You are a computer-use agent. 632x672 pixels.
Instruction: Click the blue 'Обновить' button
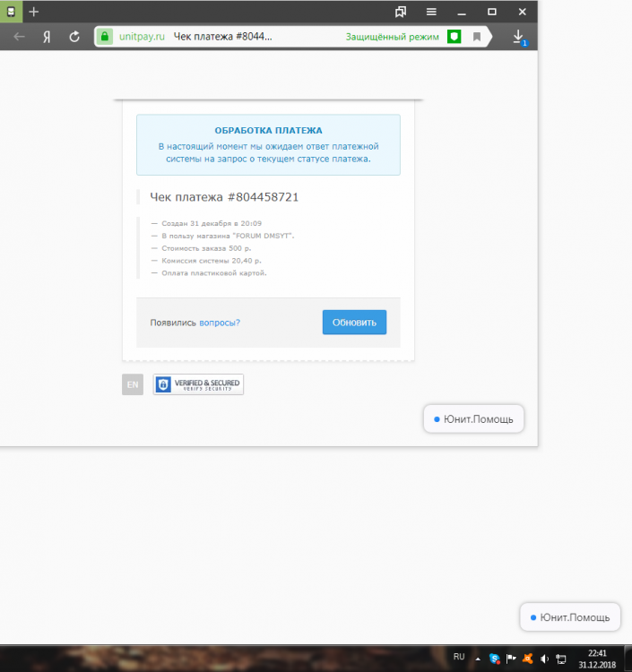tap(354, 323)
